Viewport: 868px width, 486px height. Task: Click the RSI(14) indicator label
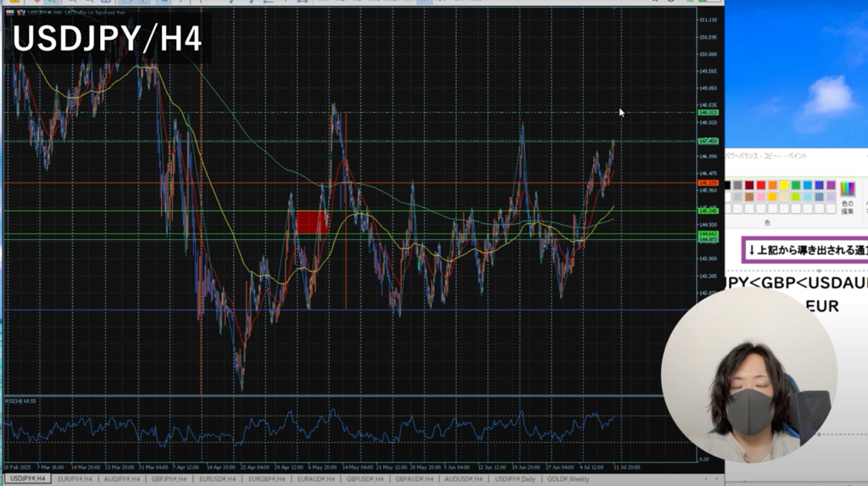tap(21, 400)
